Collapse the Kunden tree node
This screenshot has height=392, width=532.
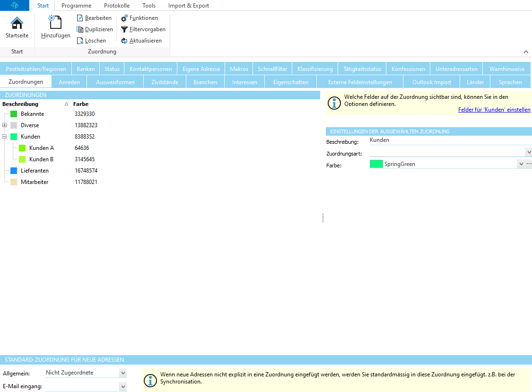click(x=4, y=137)
